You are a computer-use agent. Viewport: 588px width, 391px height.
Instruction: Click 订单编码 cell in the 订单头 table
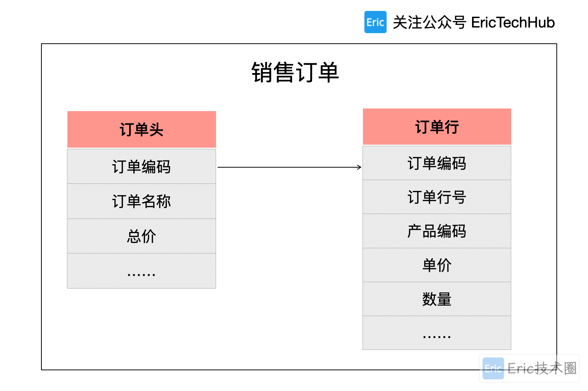coord(142,166)
